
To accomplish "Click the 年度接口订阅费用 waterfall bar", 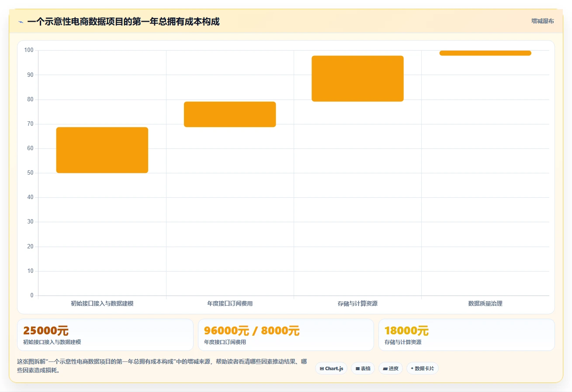I will click(230, 114).
